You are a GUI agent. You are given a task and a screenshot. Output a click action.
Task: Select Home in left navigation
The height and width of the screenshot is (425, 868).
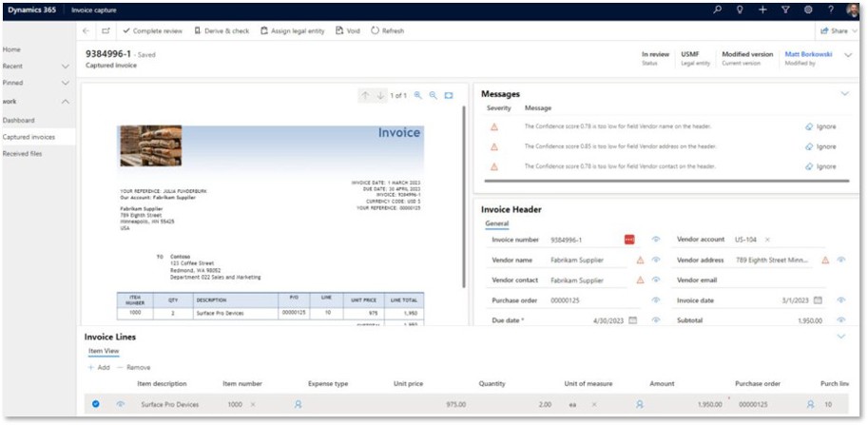(11, 49)
